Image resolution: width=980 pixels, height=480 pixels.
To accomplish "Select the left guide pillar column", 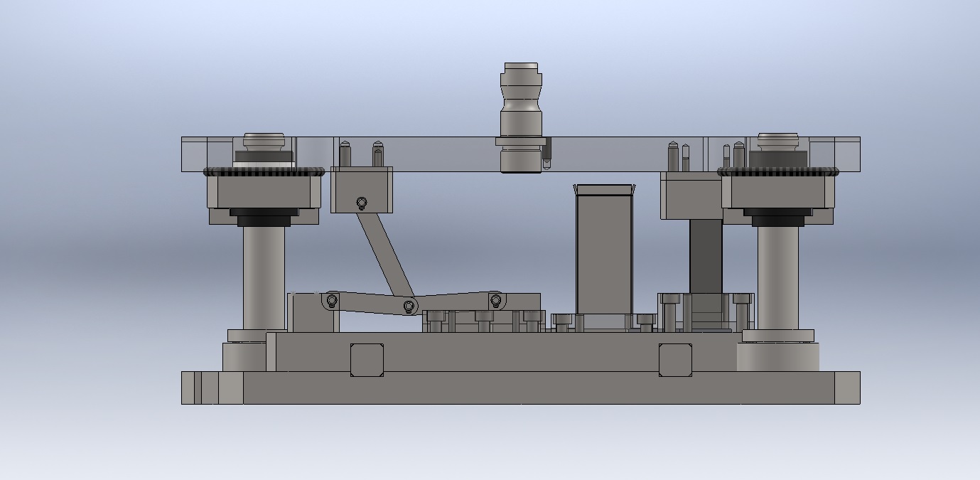I will [264, 277].
